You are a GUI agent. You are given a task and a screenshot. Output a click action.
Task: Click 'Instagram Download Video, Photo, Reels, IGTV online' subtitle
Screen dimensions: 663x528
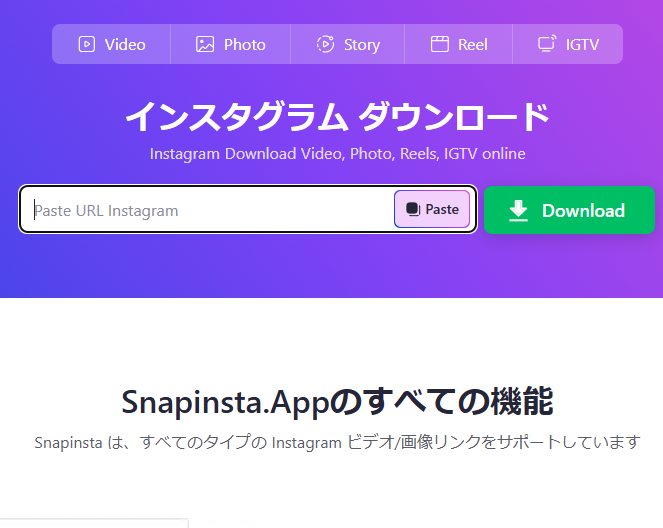pyautogui.click(x=337, y=154)
